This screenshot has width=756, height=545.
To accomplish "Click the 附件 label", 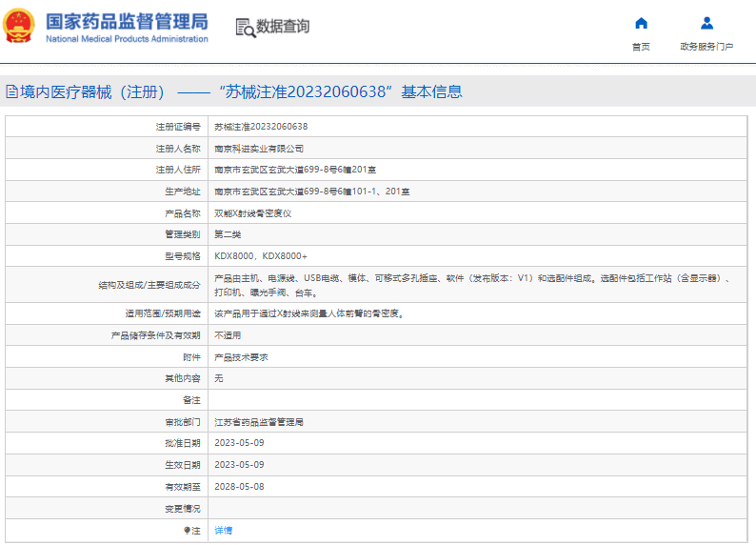I will coord(191,357).
